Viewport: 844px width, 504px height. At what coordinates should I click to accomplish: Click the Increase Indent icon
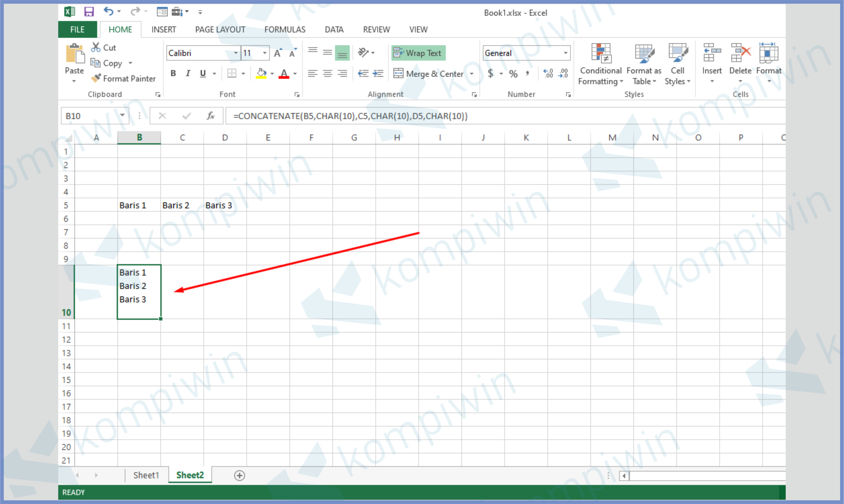point(378,73)
